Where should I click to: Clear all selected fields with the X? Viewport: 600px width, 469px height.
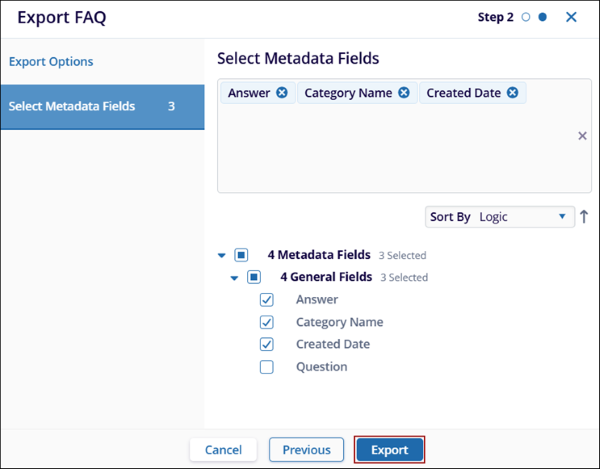coord(583,136)
